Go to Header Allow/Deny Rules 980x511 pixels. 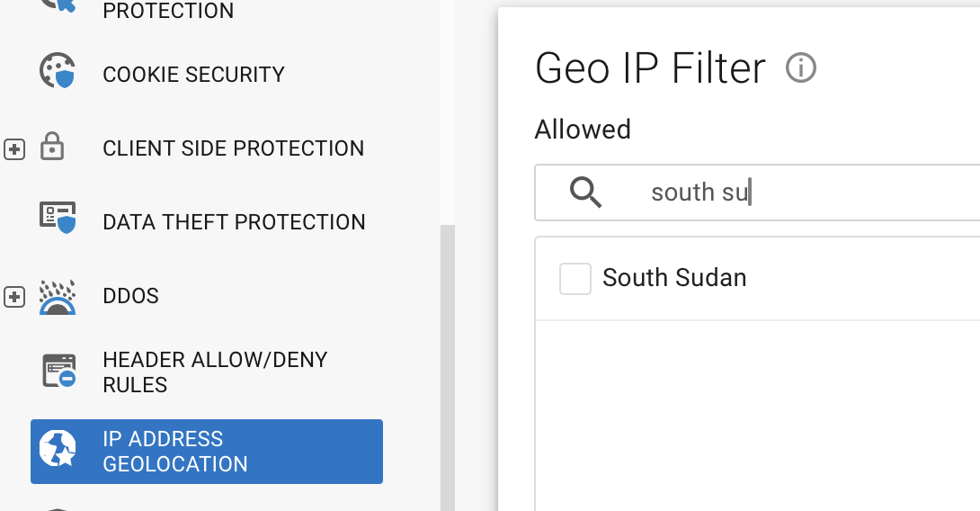tap(215, 372)
